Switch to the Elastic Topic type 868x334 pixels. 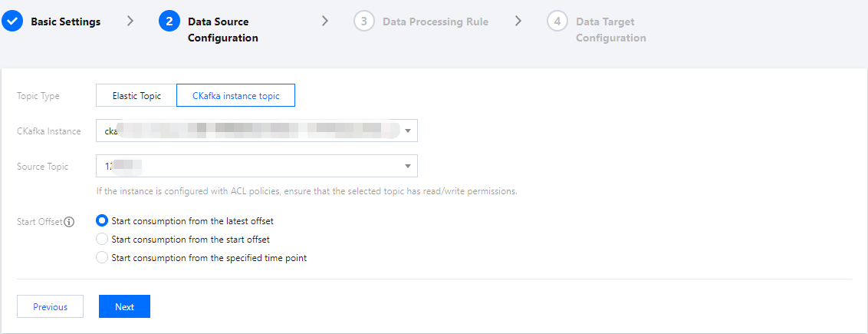tap(136, 96)
